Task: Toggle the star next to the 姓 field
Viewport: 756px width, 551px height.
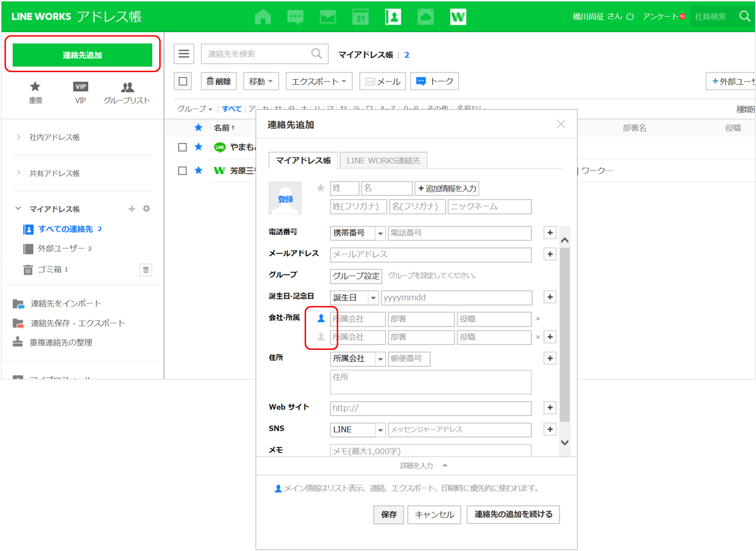Action: point(321,188)
